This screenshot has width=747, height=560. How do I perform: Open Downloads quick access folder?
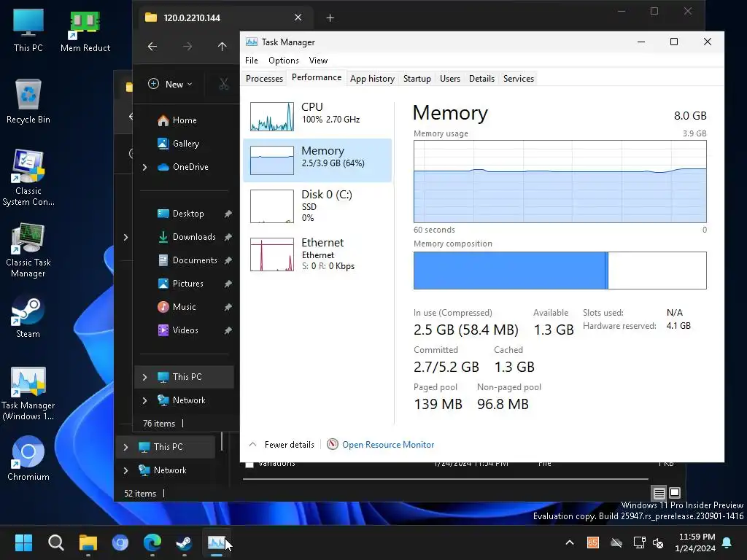[188, 237]
